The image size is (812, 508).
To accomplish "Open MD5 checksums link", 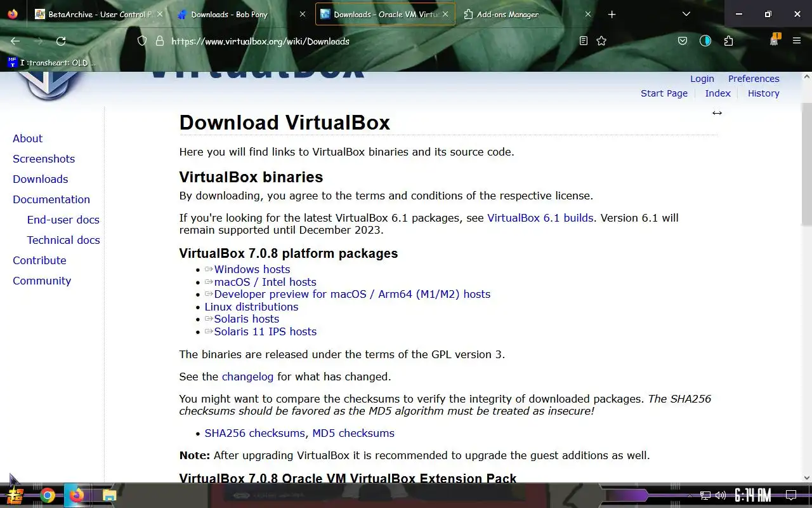I will 353,433.
